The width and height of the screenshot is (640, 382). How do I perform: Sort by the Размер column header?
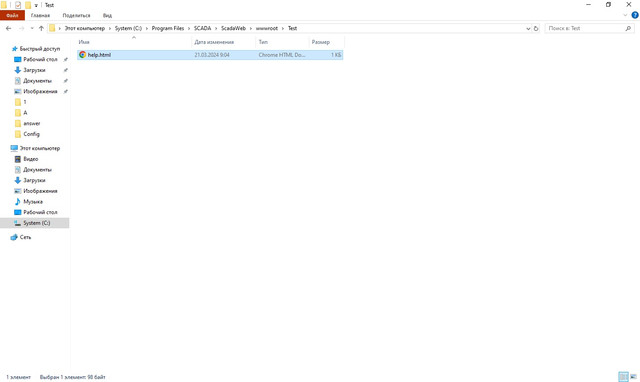coord(326,42)
